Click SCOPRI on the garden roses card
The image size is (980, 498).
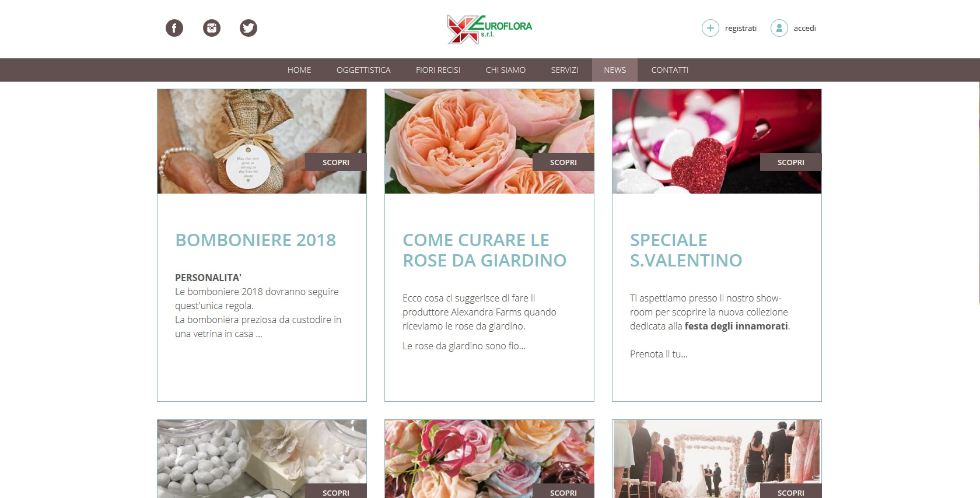(x=563, y=162)
